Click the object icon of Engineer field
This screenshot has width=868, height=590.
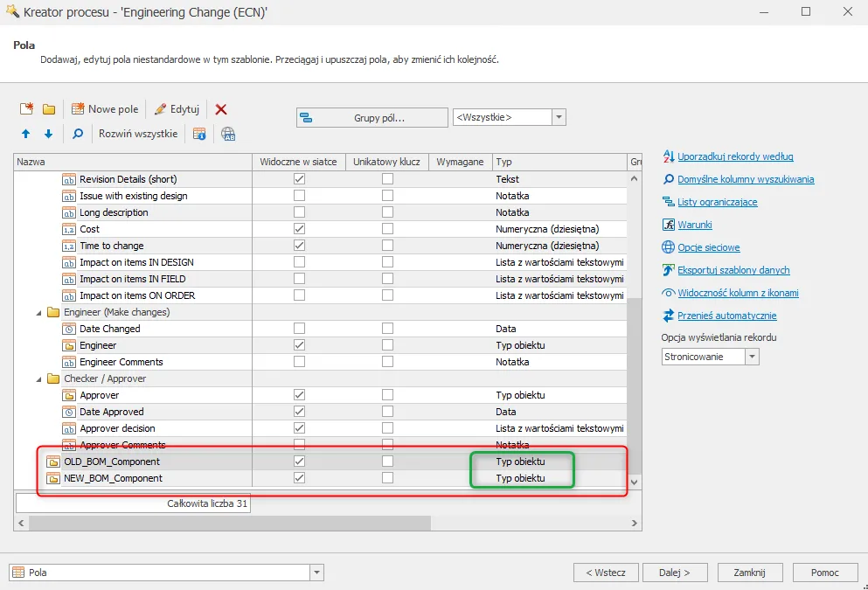(x=69, y=346)
